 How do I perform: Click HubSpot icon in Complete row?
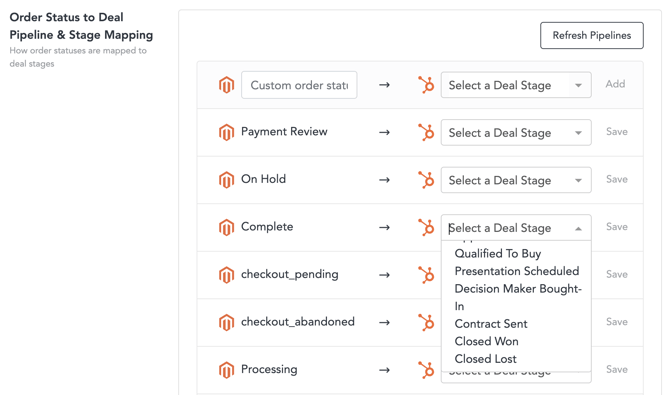pyautogui.click(x=426, y=227)
